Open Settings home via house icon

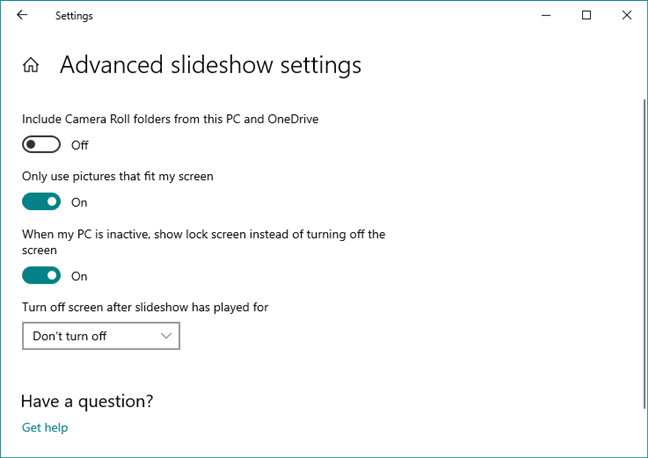coord(31,66)
